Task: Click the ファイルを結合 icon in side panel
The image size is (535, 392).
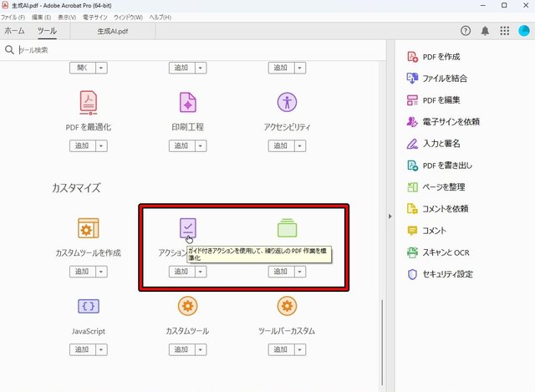Action: tap(412, 78)
